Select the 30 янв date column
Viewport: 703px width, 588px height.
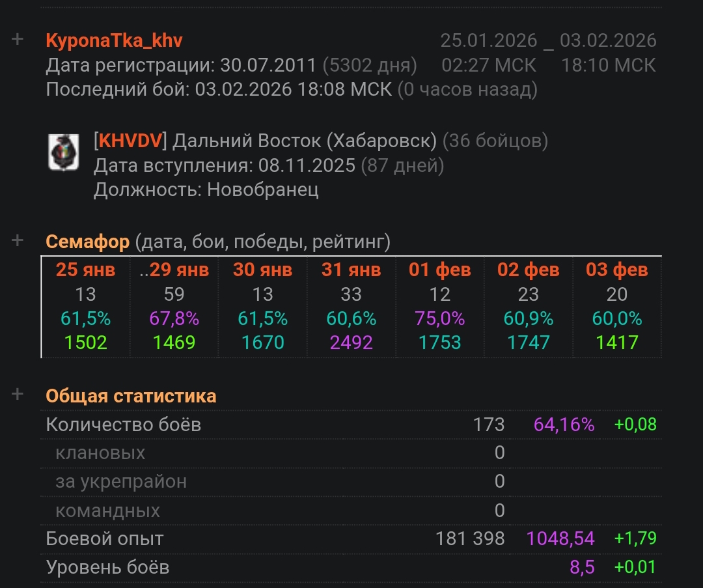coord(262,270)
